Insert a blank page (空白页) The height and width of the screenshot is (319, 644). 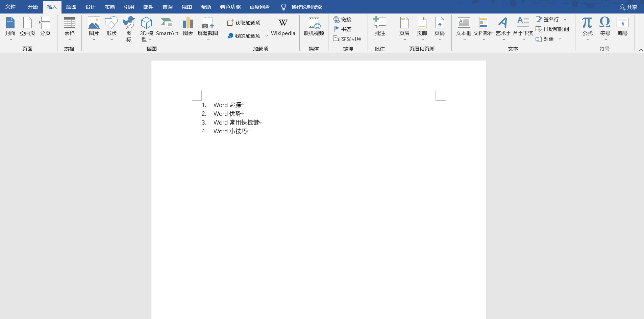coord(27,27)
